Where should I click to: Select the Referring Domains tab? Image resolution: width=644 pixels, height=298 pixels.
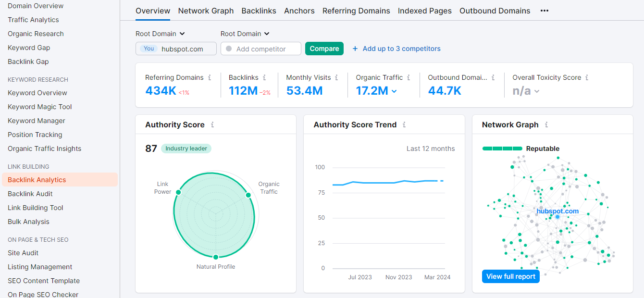click(356, 11)
